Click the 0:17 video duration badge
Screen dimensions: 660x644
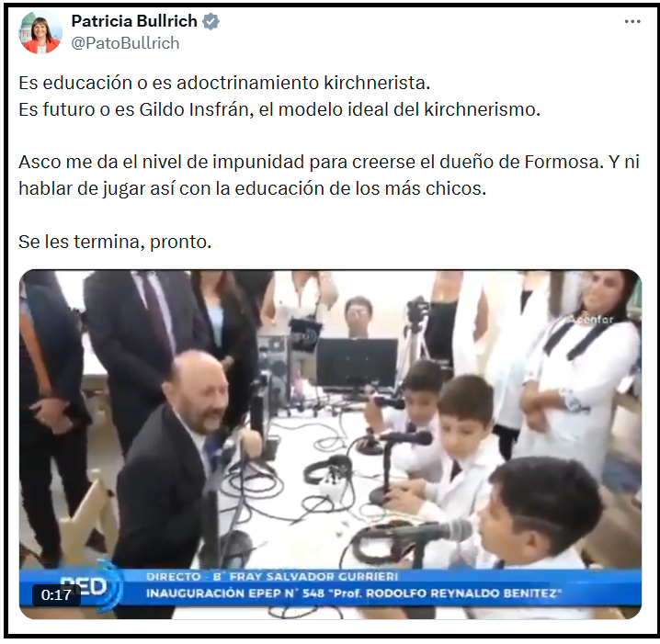coord(56,594)
